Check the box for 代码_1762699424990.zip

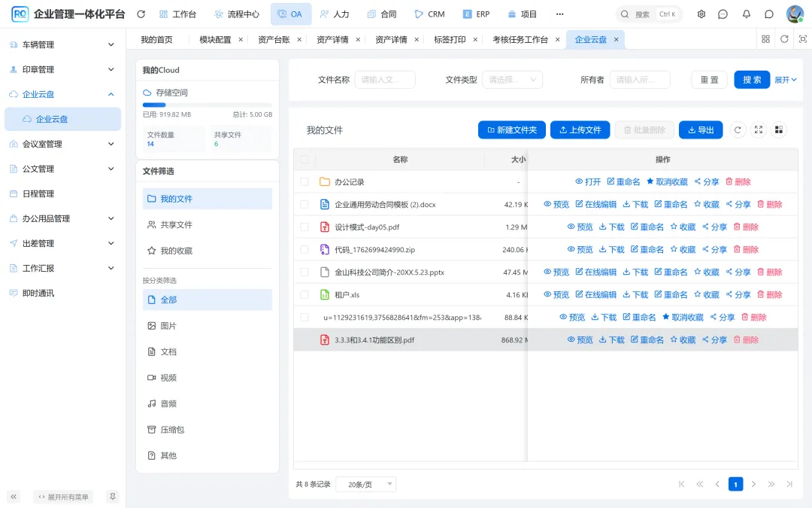pyautogui.click(x=304, y=249)
